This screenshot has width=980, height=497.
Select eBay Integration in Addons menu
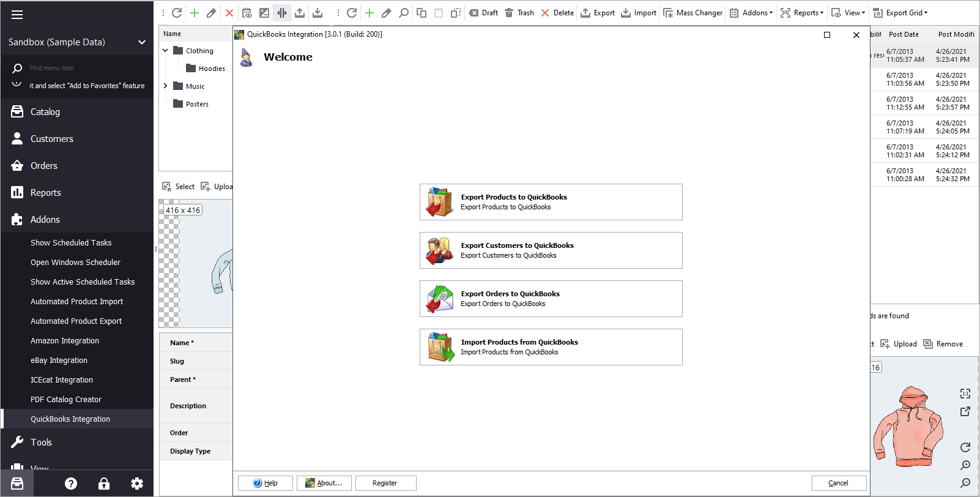(x=59, y=361)
